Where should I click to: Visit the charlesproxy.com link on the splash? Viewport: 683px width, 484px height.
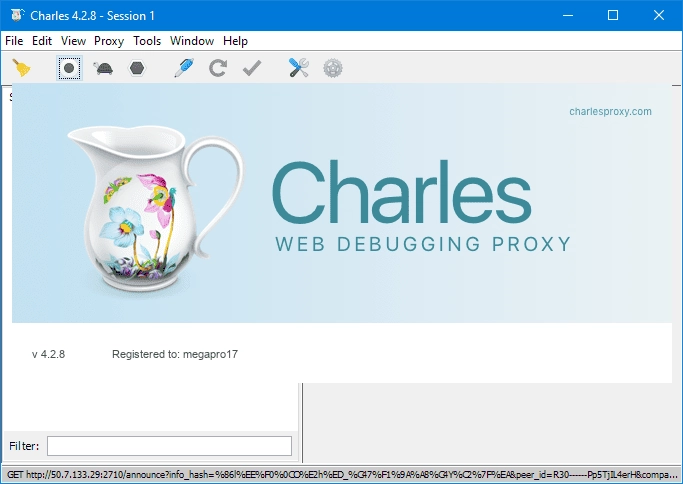point(610,112)
